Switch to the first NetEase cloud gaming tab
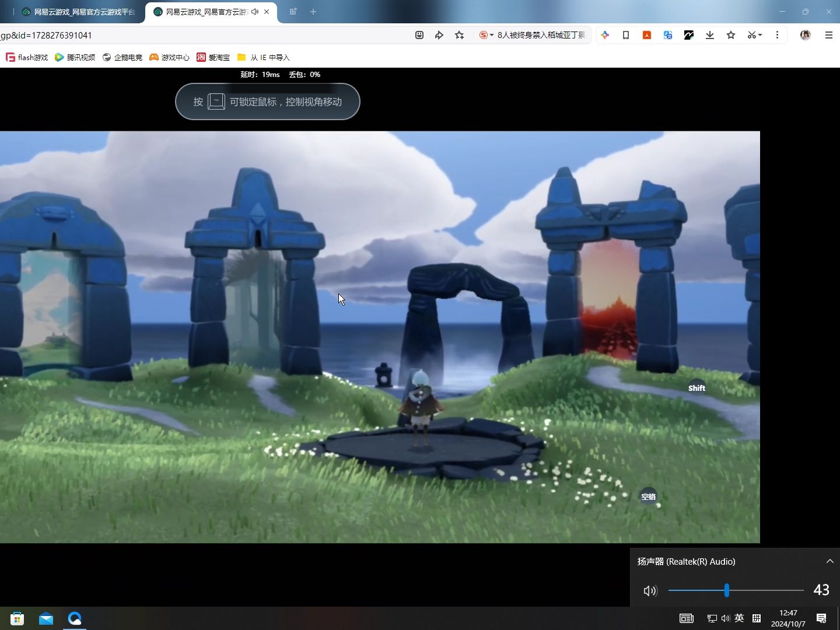The image size is (840, 630). [79, 12]
